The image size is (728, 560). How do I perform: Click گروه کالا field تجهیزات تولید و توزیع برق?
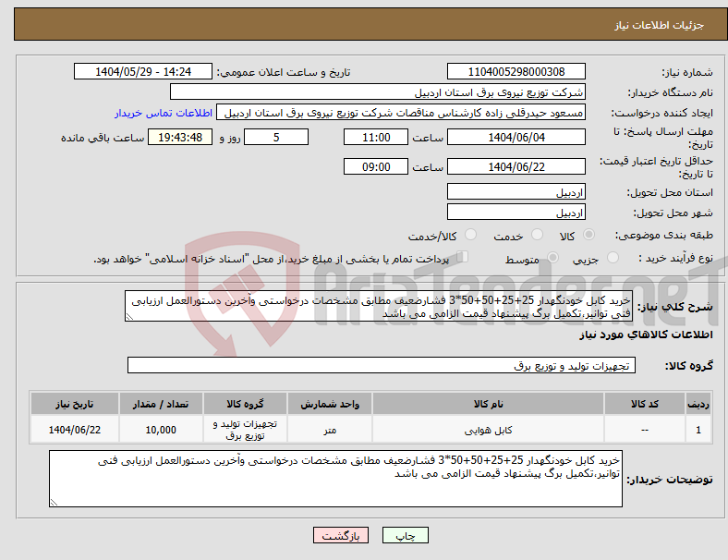coord(382,365)
